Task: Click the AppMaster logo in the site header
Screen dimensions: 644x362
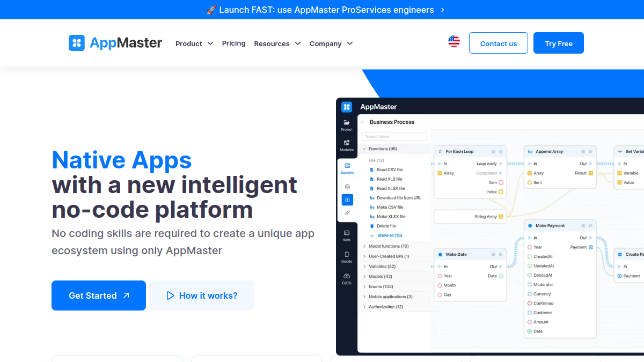Action: click(115, 43)
